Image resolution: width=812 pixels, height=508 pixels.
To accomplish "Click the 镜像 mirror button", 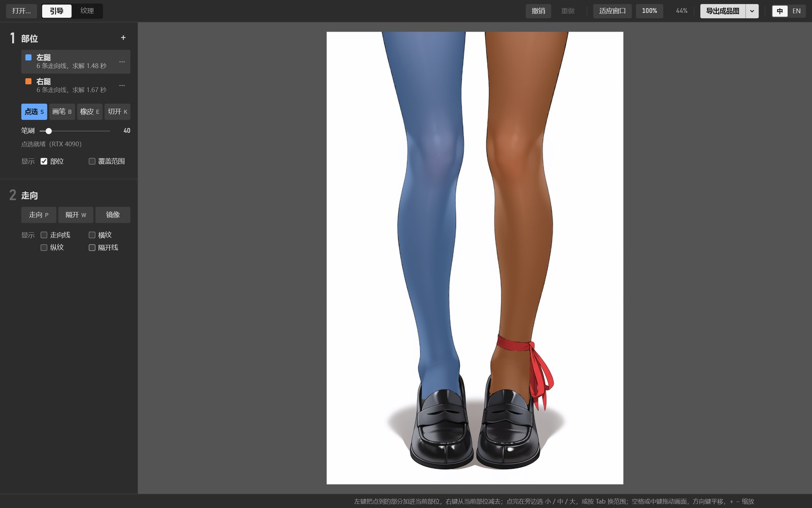I will pyautogui.click(x=113, y=215).
